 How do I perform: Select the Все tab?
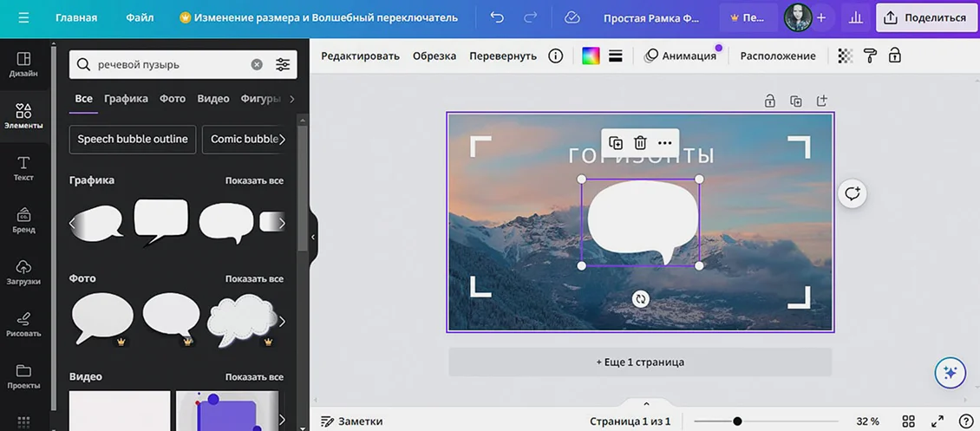coord(84,99)
